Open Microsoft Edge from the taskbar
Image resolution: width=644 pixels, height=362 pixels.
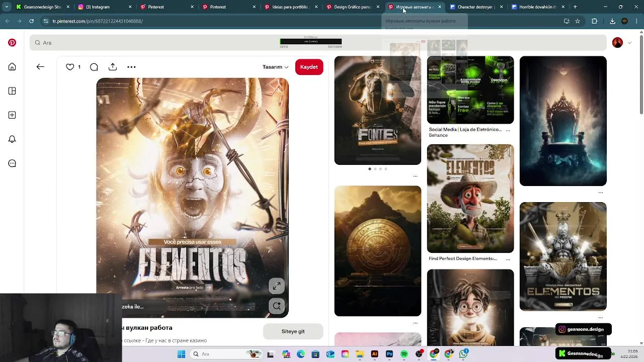(x=300, y=354)
